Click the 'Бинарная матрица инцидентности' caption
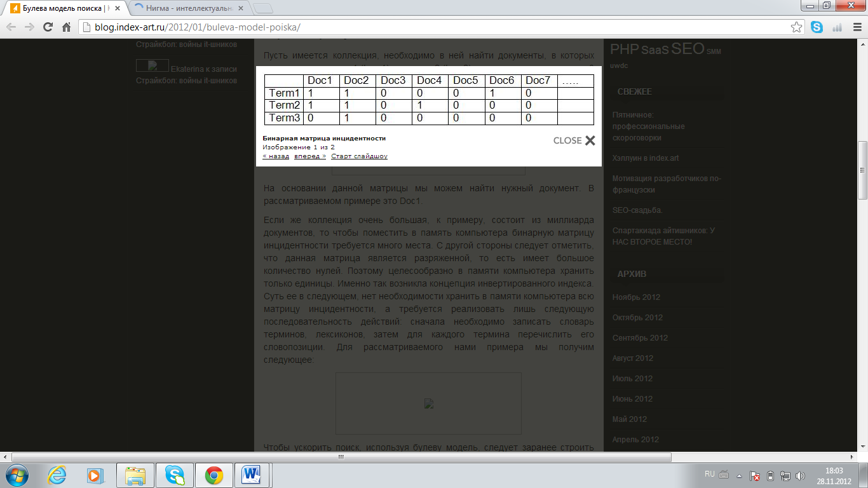 pyautogui.click(x=324, y=138)
